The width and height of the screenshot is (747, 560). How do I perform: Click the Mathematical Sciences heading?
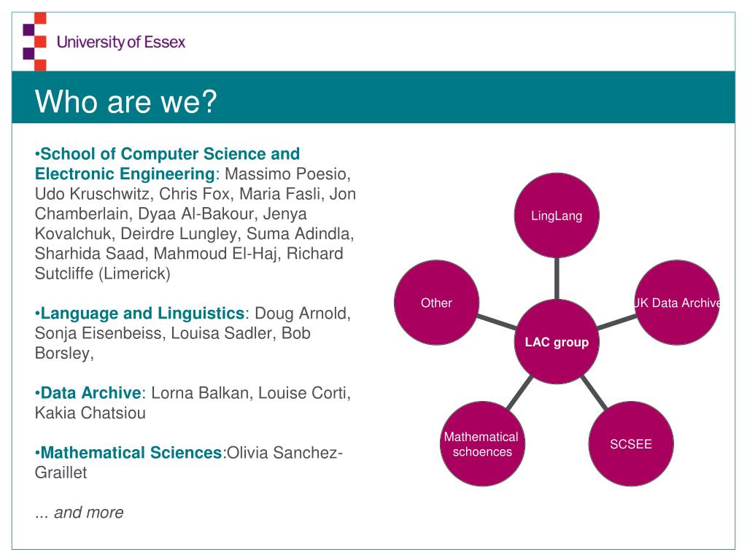point(130,452)
